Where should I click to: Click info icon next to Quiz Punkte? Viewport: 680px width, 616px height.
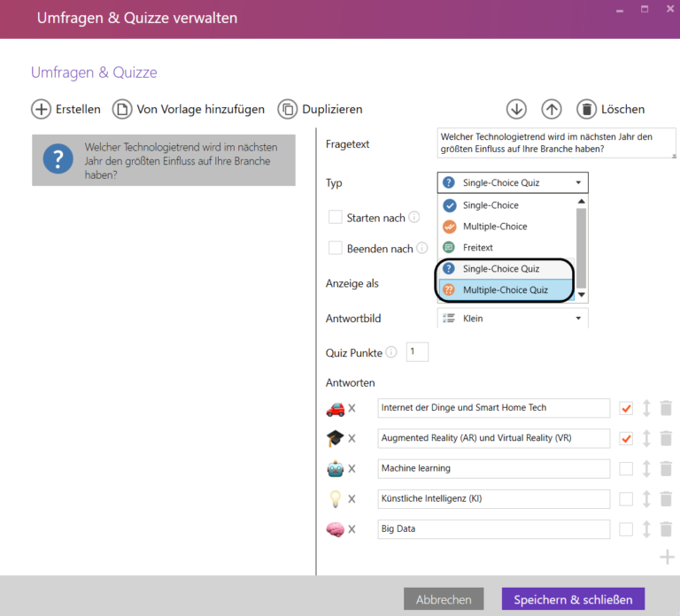pyautogui.click(x=391, y=352)
